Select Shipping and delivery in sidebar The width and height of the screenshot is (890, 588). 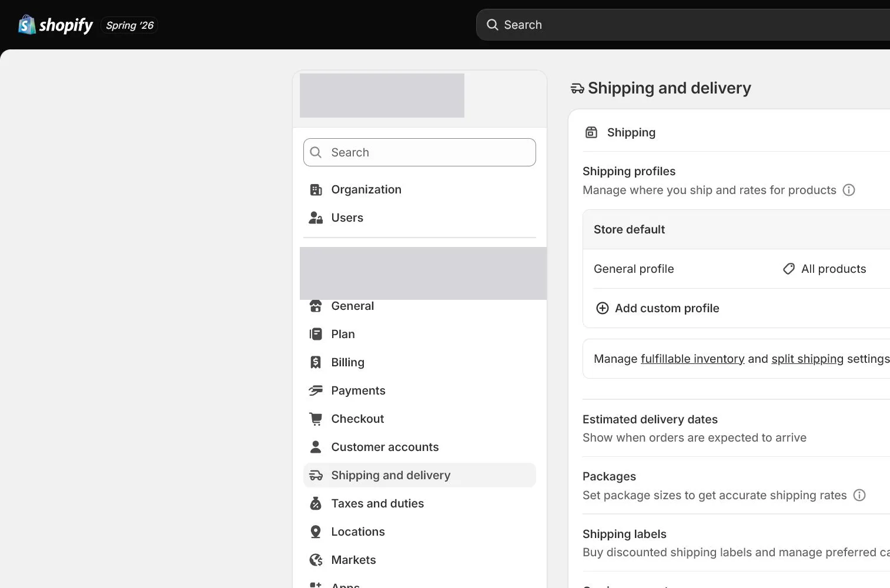[x=420, y=475]
